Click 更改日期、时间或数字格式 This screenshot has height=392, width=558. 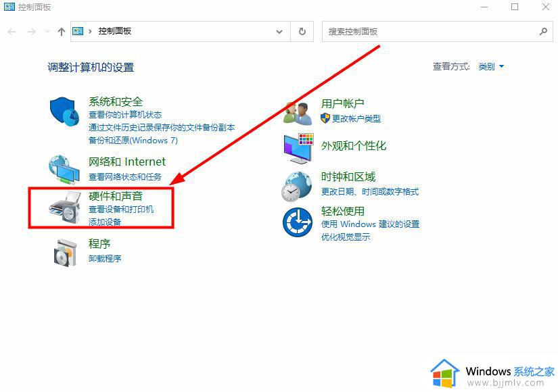(370, 192)
